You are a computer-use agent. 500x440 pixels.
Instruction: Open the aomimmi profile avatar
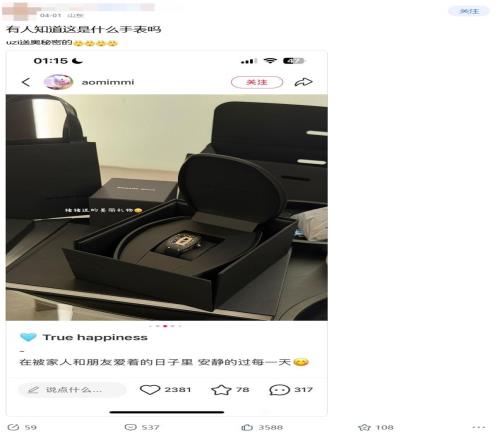point(59,82)
